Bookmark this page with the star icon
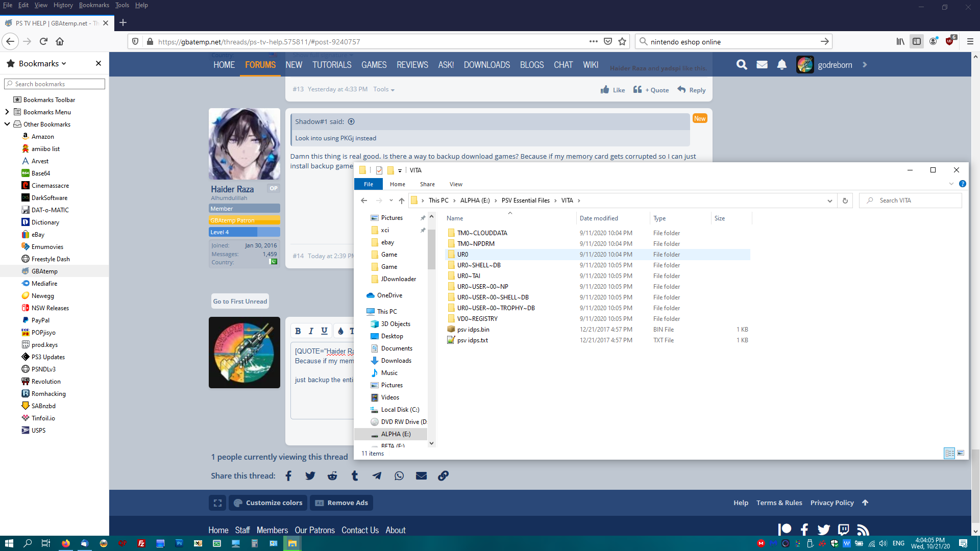980x551 pixels. click(622, 41)
